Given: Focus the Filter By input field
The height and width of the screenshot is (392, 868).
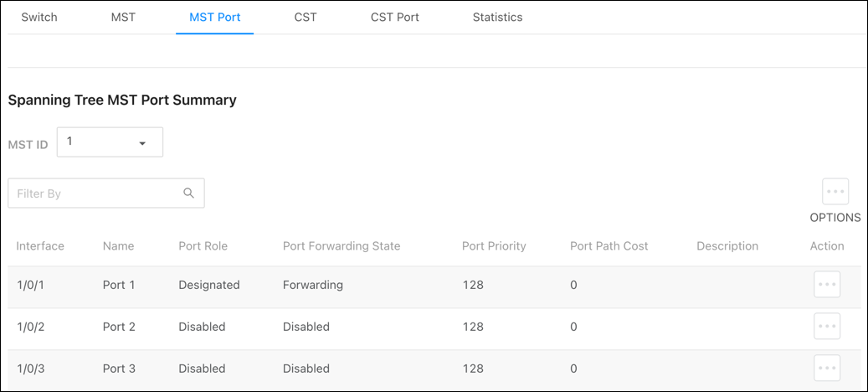Looking at the screenshot, I should [106, 193].
